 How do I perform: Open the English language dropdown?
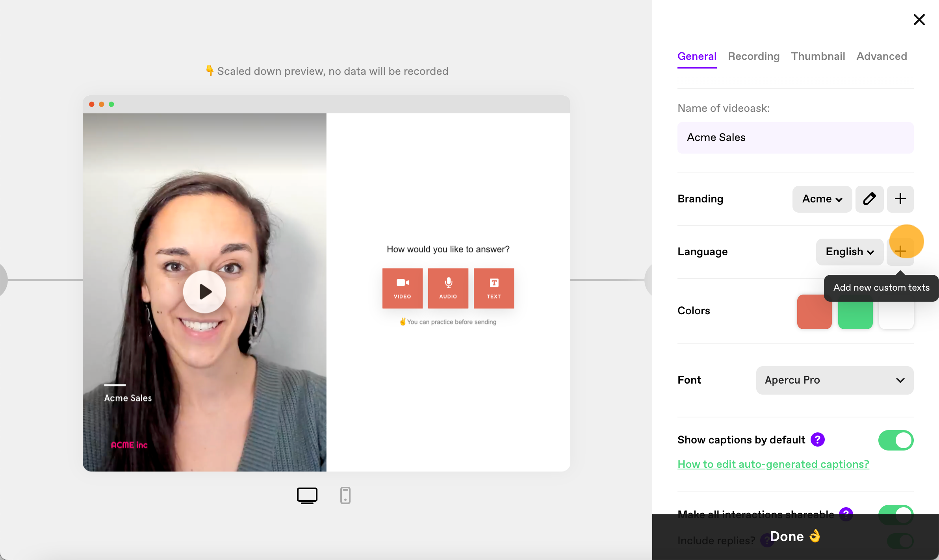(850, 252)
